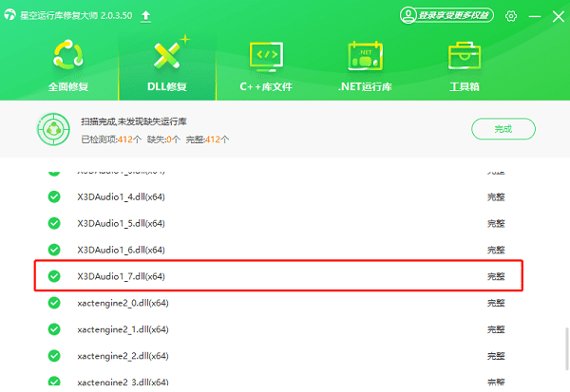Close the repair tool window
Viewport: 570px width, 392px height.
tap(559, 16)
